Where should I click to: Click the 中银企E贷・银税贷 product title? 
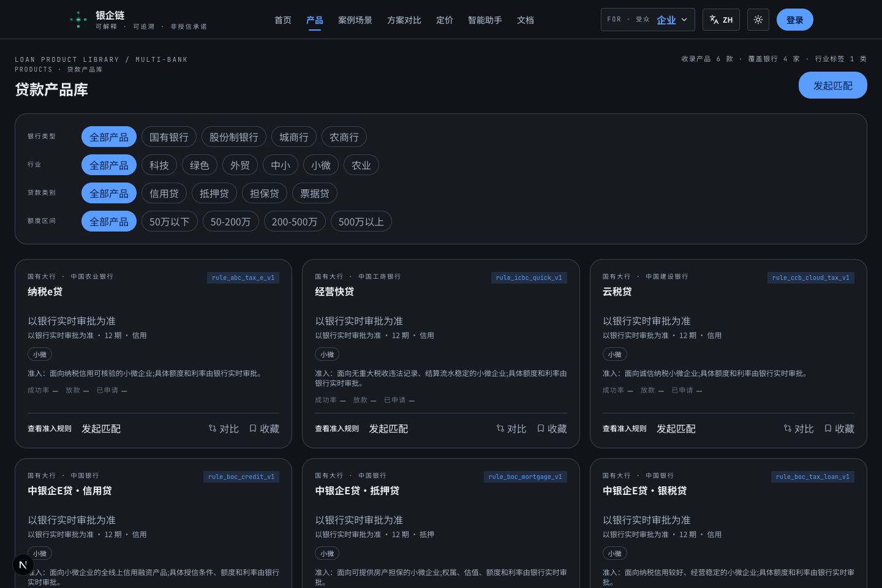pos(645,491)
